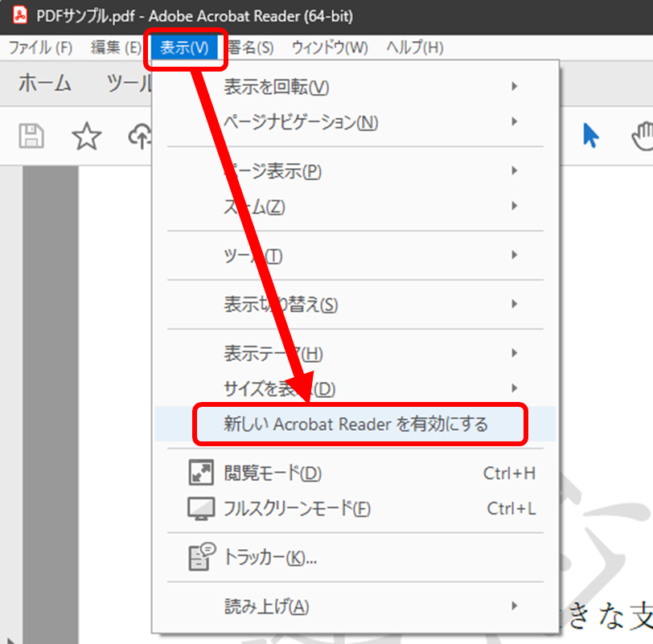Switch to the ツール tab
The height and width of the screenshot is (644, 653).
pyautogui.click(x=129, y=83)
